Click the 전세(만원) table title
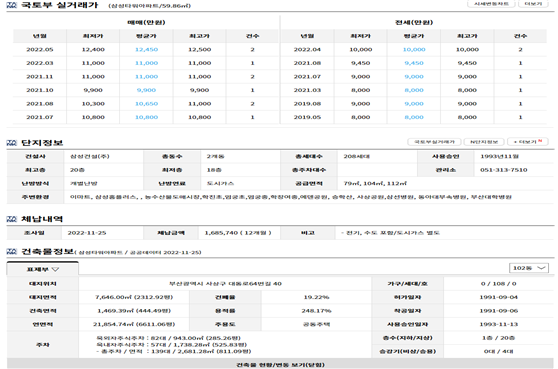 click(x=414, y=22)
